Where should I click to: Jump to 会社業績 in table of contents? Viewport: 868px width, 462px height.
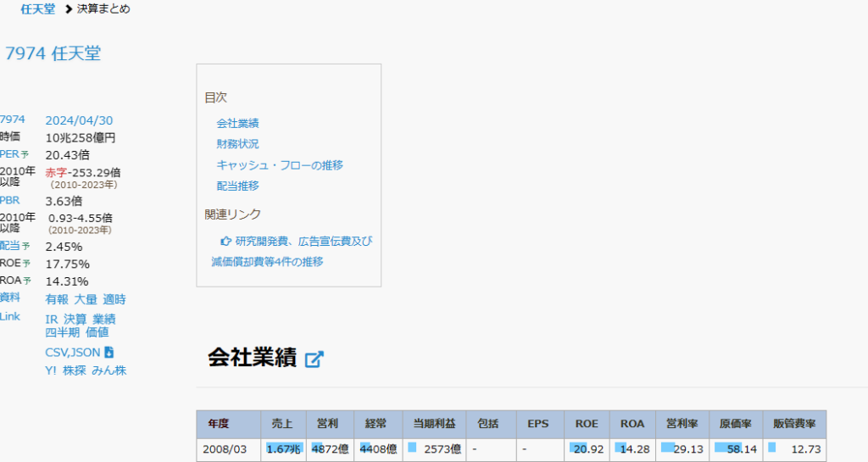click(237, 124)
